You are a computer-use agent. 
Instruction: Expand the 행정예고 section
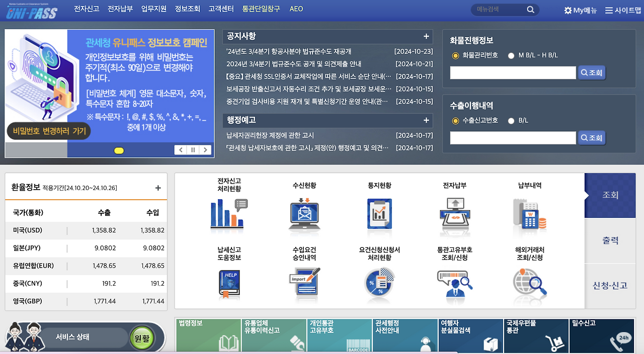pos(426,121)
